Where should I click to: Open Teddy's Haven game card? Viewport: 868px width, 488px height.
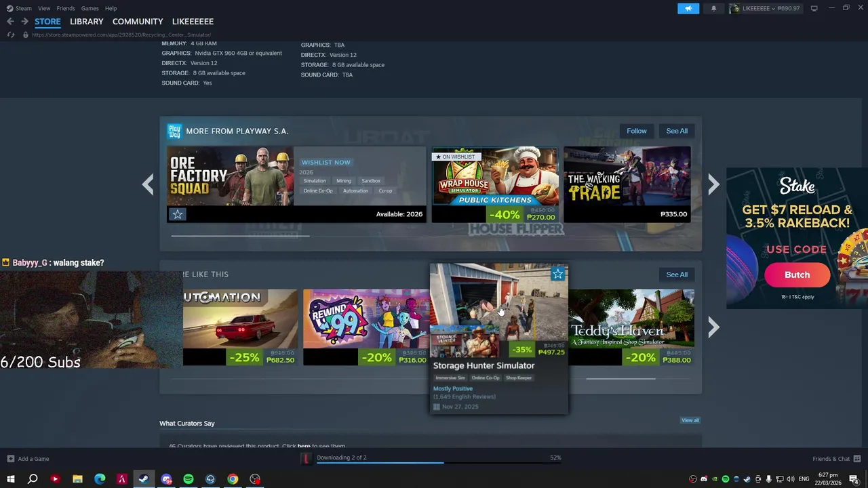631,327
